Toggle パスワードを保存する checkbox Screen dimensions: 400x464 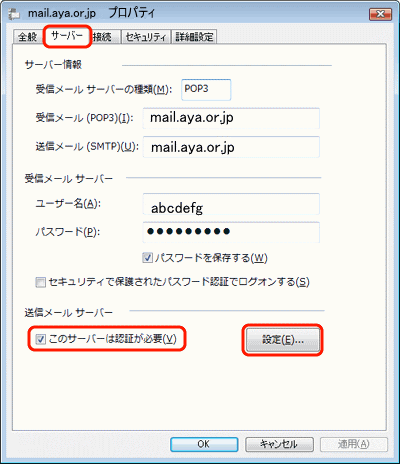click(147, 258)
